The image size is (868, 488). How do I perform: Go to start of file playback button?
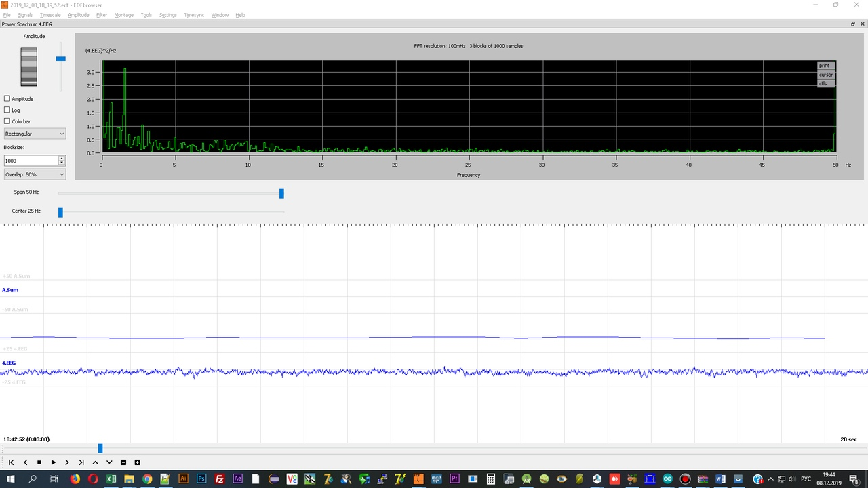[11, 462]
